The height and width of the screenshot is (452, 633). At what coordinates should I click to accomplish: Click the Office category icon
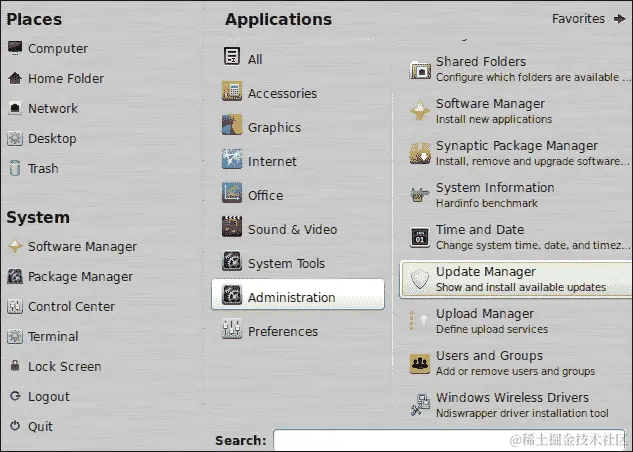pyautogui.click(x=232, y=193)
